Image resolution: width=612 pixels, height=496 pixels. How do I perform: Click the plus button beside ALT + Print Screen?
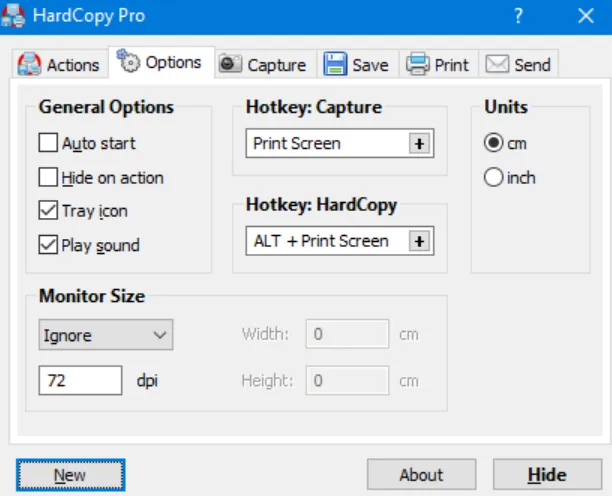pos(420,241)
